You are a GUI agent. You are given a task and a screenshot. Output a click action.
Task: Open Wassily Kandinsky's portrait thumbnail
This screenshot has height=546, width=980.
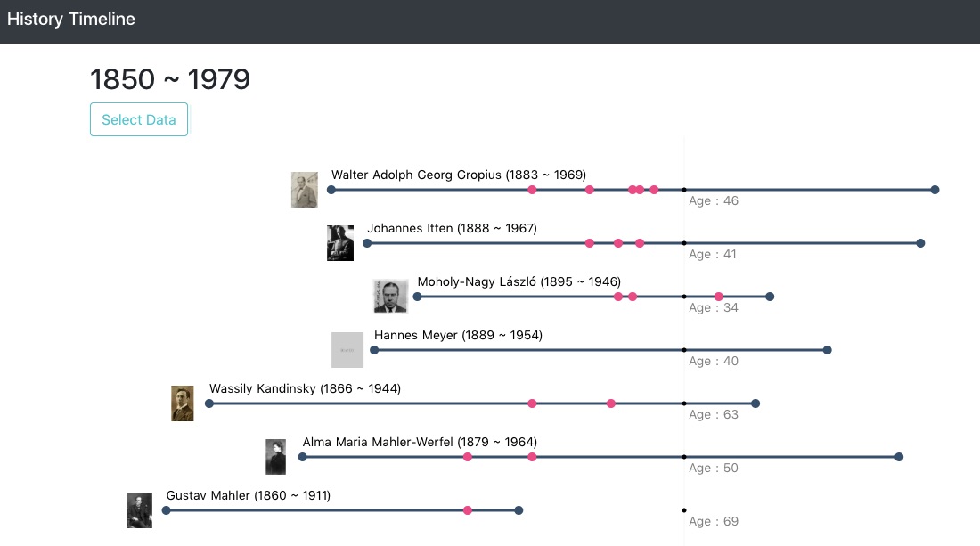click(183, 403)
